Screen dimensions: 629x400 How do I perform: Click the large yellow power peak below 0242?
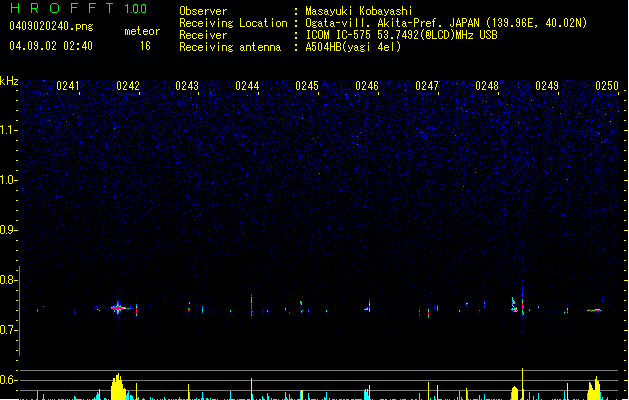(x=118, y=387)
